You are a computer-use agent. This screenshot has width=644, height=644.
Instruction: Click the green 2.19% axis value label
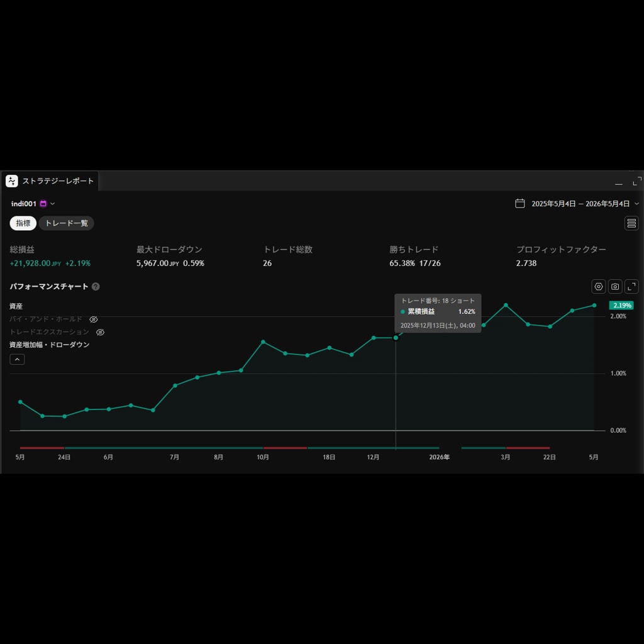621,306
